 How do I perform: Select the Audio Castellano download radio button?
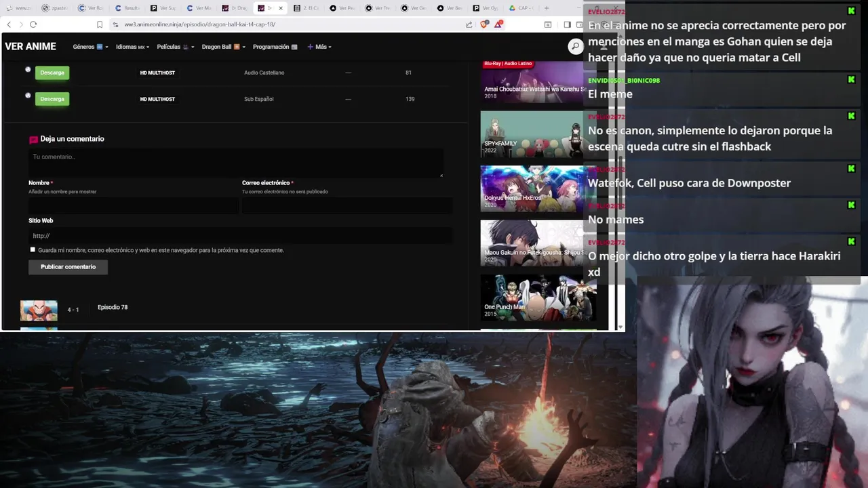pos(28,69)
